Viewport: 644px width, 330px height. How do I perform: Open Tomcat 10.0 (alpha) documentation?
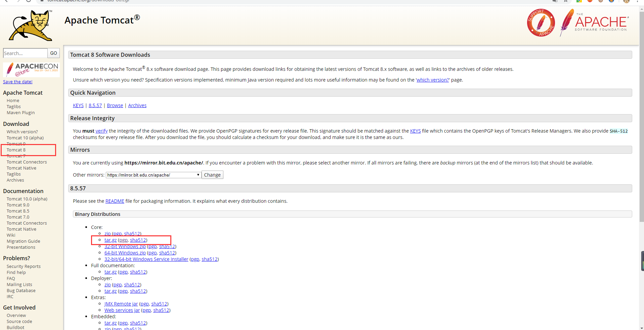[27, 199]
